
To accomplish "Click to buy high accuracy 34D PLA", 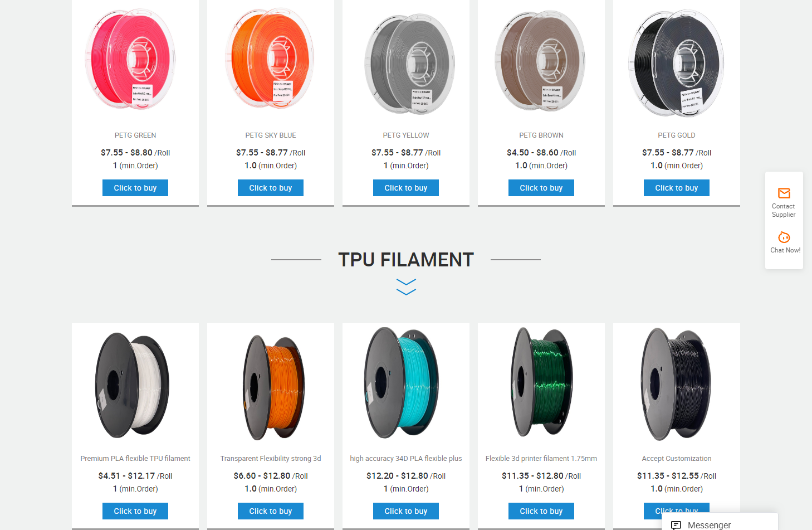I will click(406, 511).
